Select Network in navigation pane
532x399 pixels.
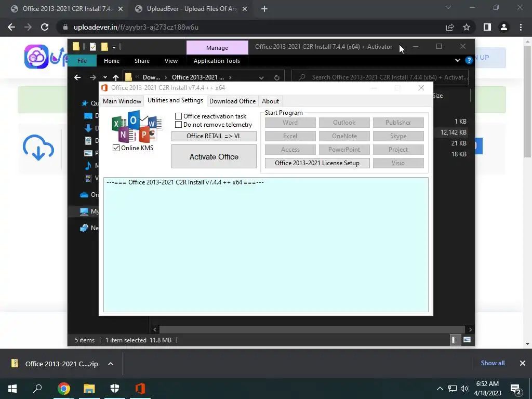click(x=89, y=228)
